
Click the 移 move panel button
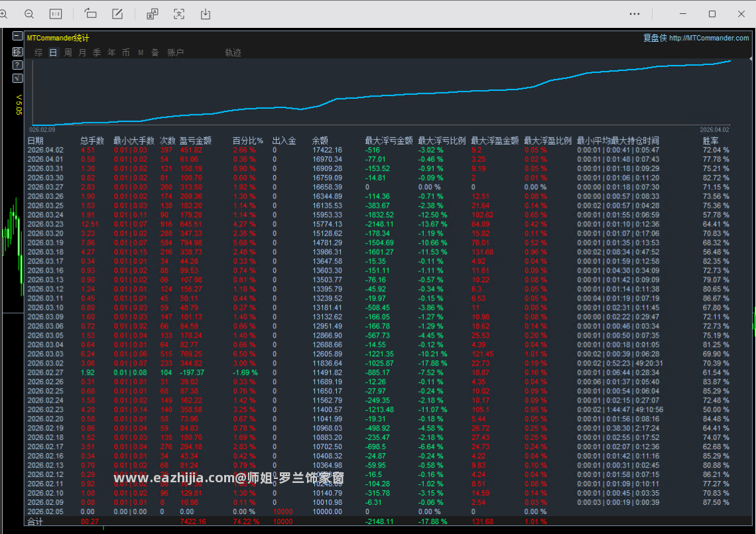[17, 51]
